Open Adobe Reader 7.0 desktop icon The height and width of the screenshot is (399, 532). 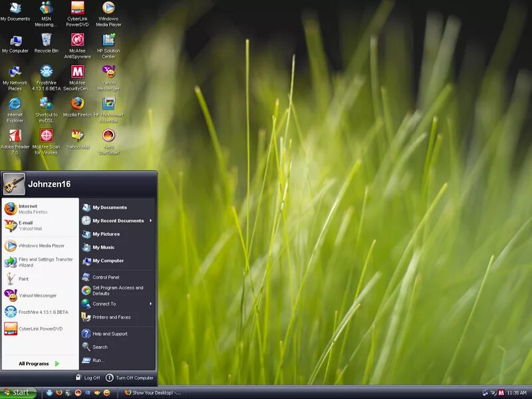click(15, 142)
